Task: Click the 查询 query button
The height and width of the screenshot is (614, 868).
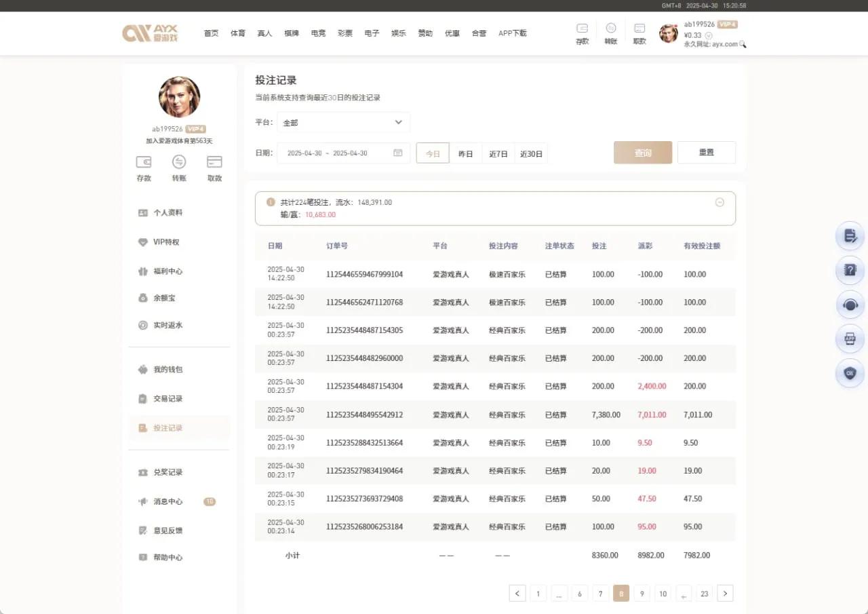Action: [642, 153]
